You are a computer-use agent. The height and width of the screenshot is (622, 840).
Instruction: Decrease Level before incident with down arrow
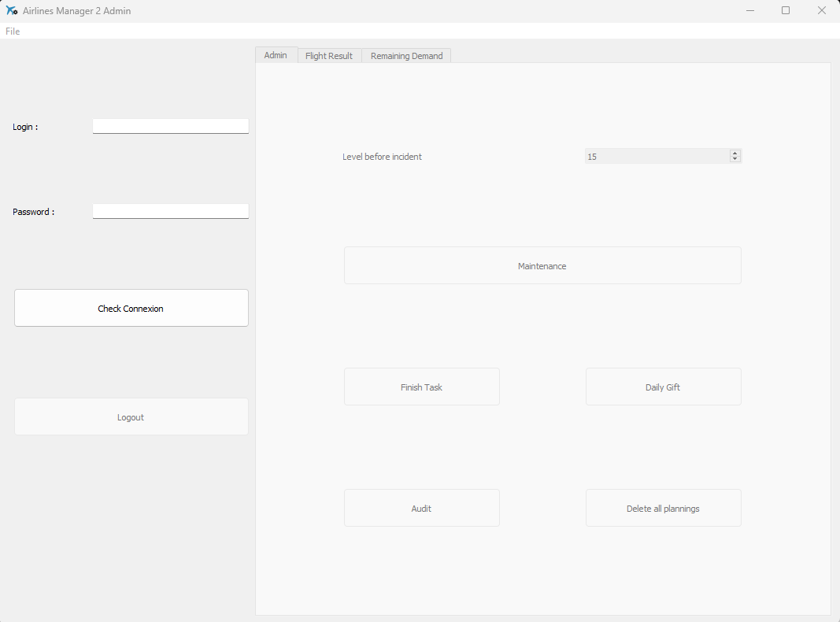tap(735, 160)
